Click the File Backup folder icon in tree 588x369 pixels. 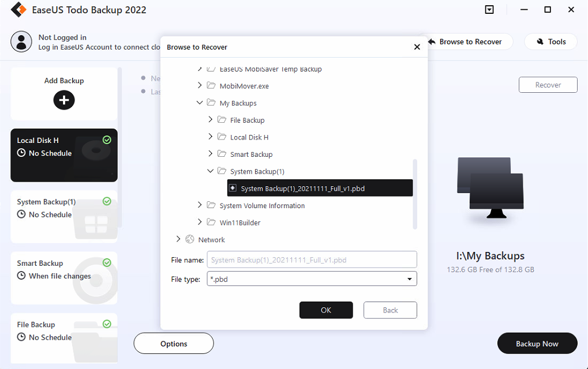(x=222, y=120)
